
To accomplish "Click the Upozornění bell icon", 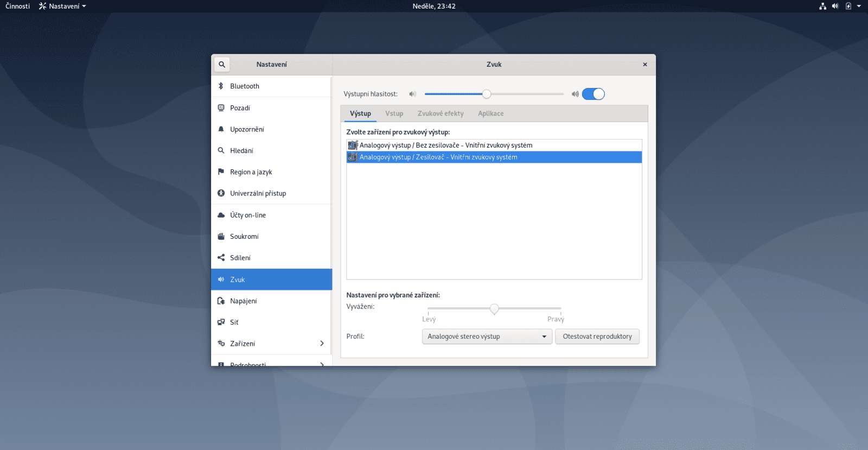I will click(x=221, y=129).
